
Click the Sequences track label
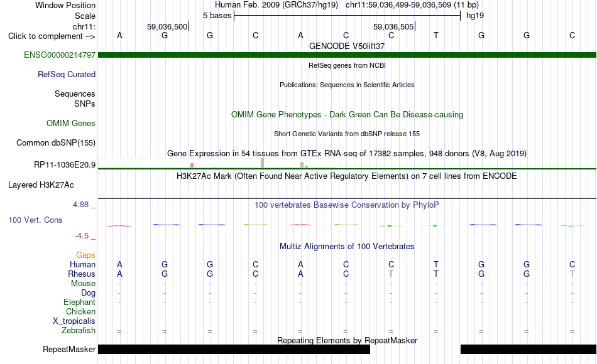pos(75,94)
